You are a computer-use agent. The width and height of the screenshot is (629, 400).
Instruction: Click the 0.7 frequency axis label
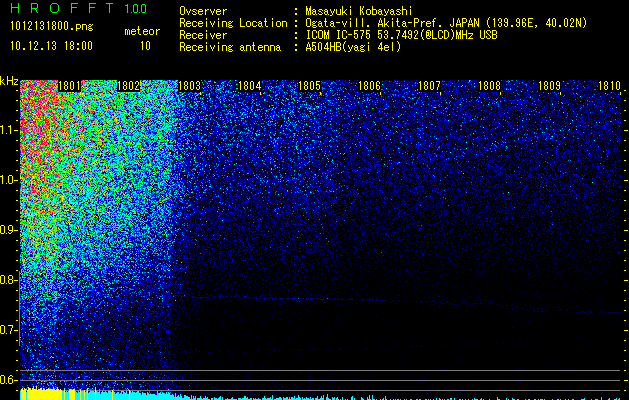(x=8, y=330)
